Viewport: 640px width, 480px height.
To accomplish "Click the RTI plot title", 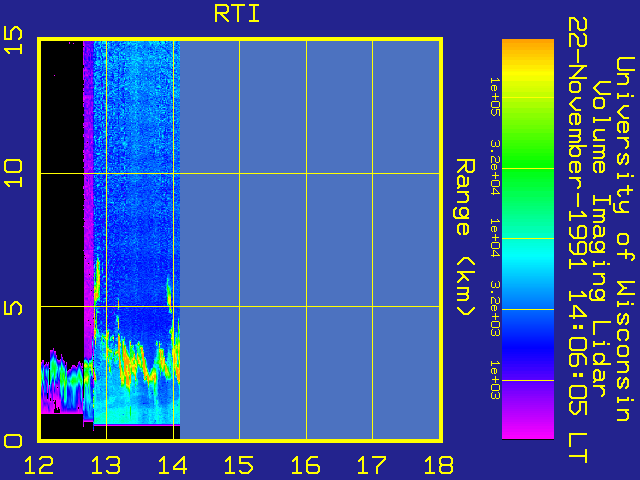I will pyautogui.click(x=237, y=14).
